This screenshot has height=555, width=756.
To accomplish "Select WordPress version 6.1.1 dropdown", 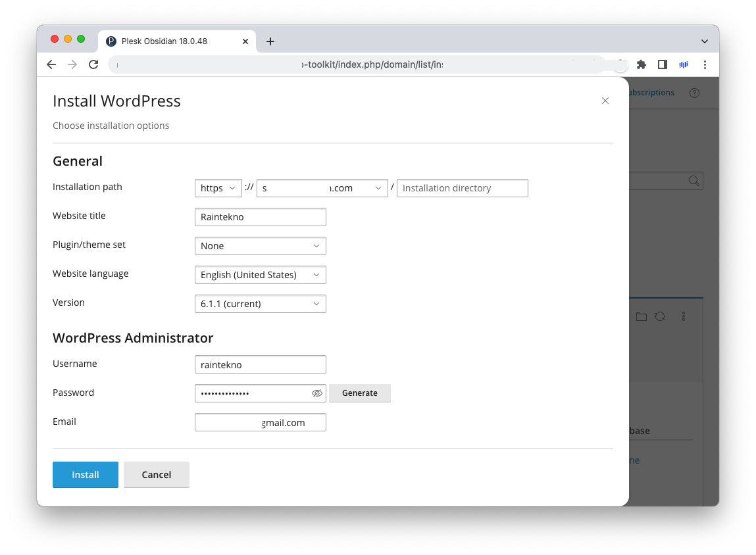I will tap(260, 304).
